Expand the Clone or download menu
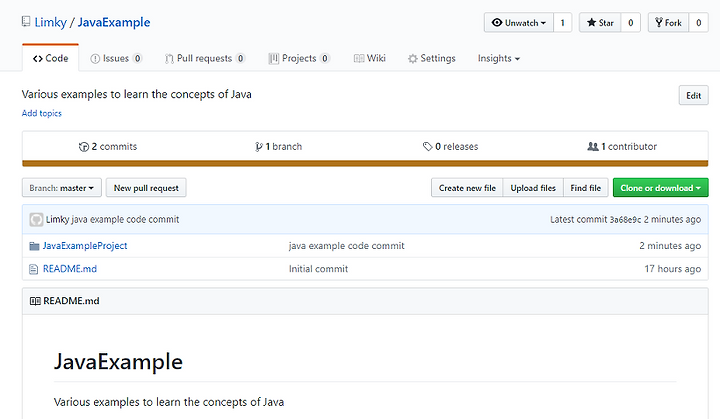This screenshot has height=419, width=720. click(x=660, y=188)
